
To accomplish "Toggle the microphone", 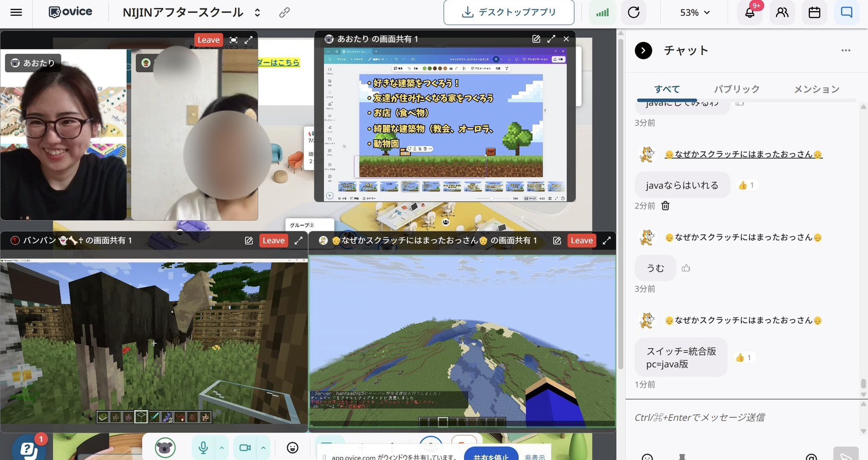I will (x=203, y=448).
